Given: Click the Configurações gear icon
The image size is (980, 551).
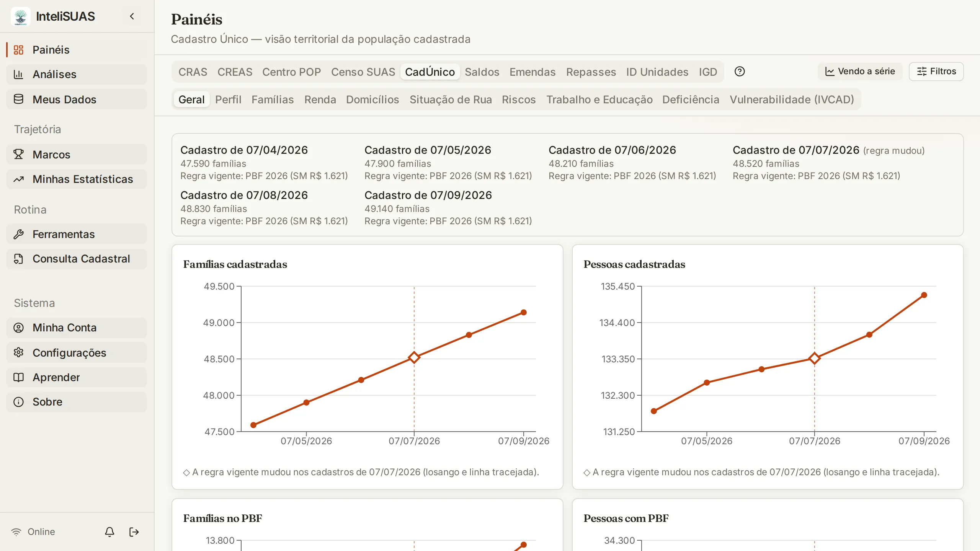Looking at the screenshot, I should [18, 352].
